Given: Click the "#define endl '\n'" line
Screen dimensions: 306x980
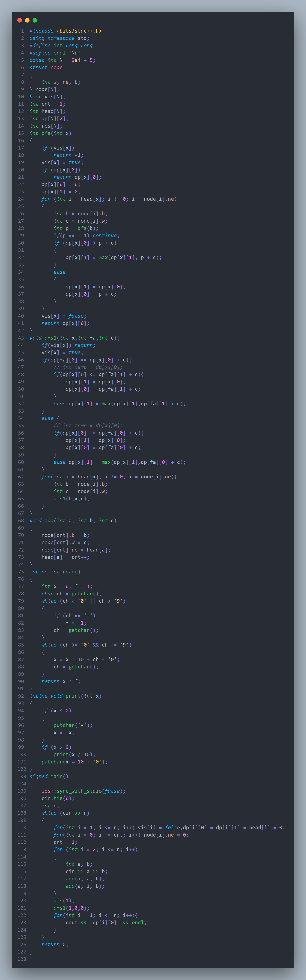Looking at the screenshot, I should 55,53.
